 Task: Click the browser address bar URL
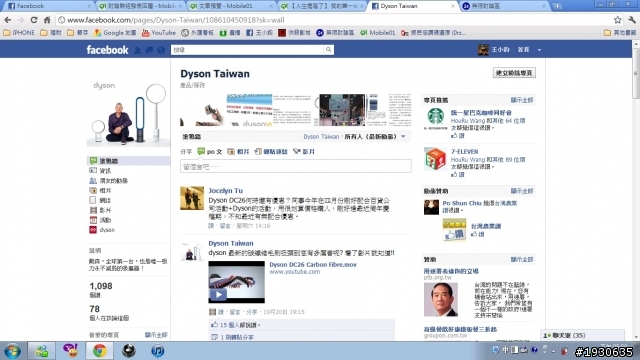176,20
